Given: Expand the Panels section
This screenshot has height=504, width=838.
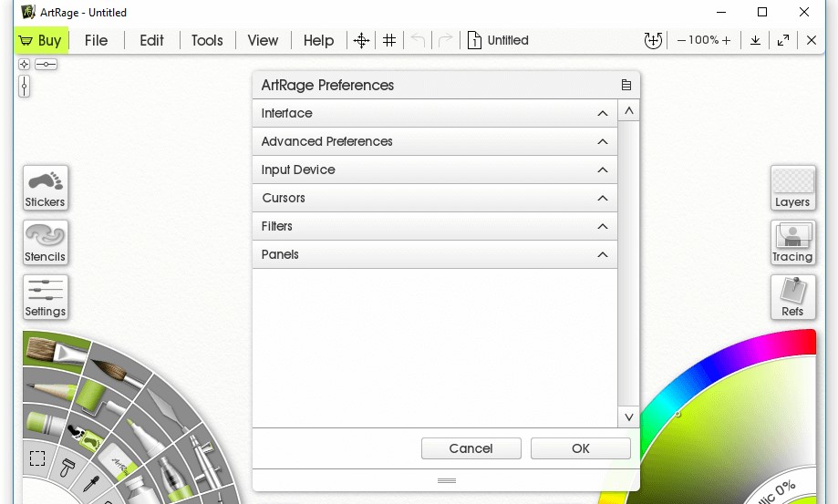Looking at the screenshot, I should [x=434, y=254].
